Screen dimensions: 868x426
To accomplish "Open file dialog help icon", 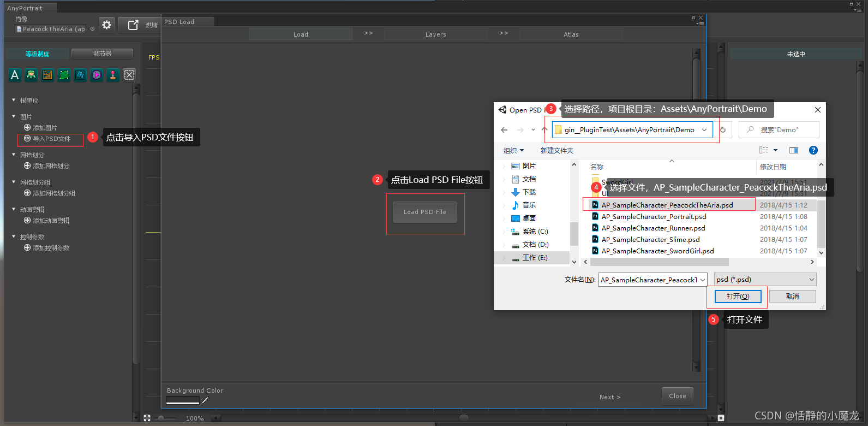I will coord(813,150).
